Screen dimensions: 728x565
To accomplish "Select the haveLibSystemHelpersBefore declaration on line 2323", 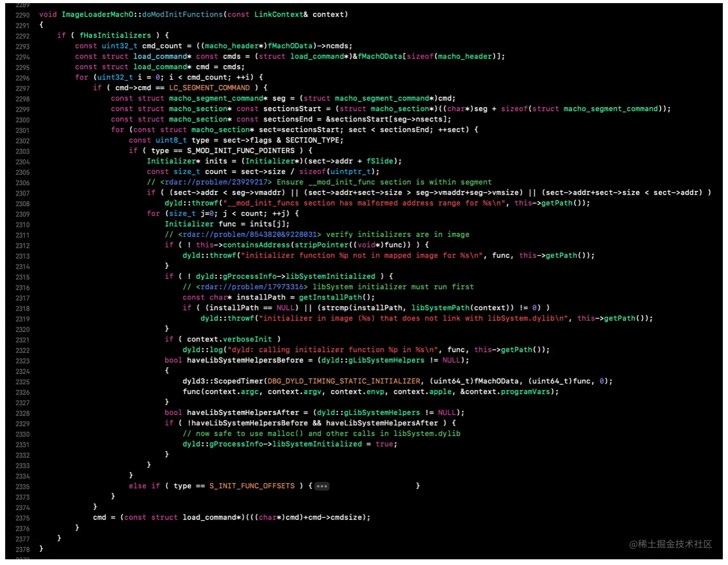I will (x=245, y=360).
